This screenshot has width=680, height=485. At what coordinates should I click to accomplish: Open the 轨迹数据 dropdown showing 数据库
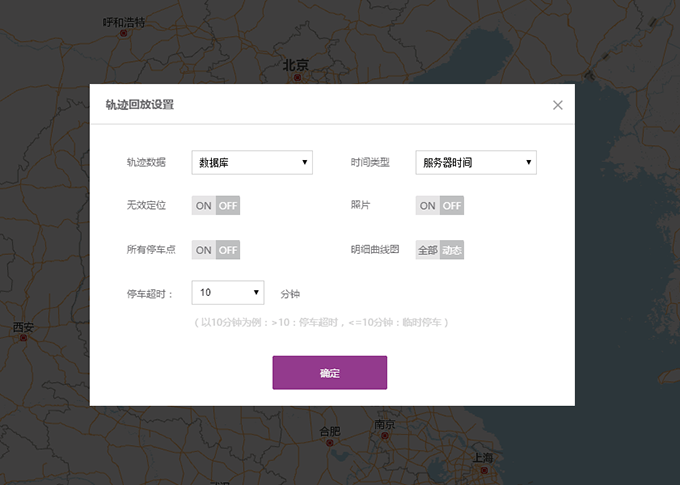252,162
